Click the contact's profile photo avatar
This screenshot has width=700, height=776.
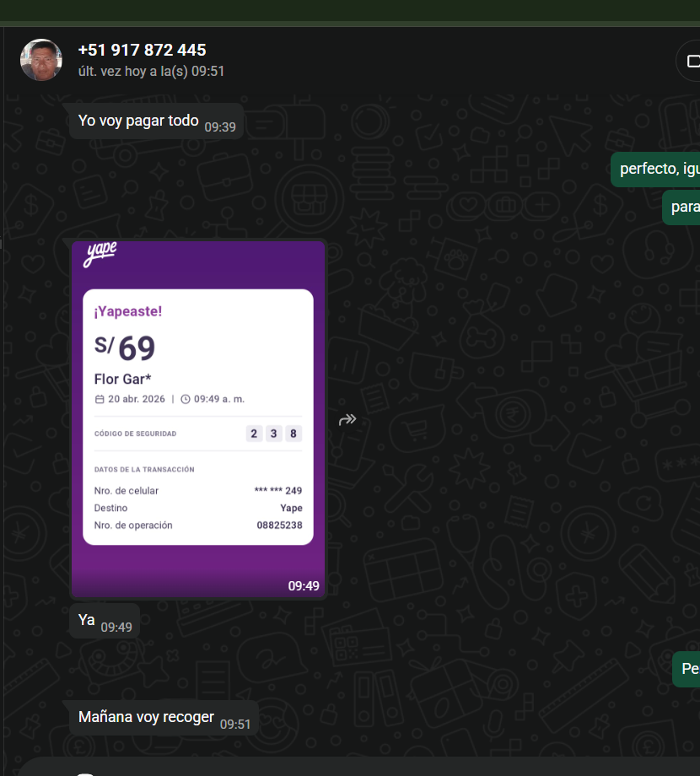coord(41,60)
